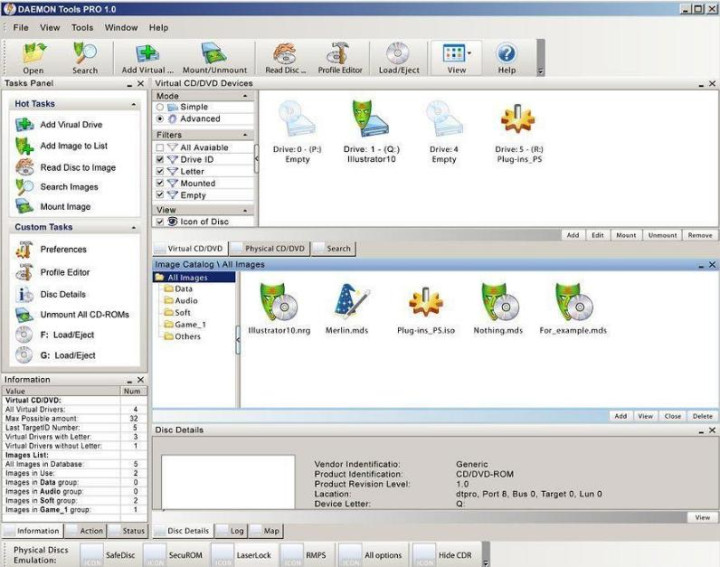Click Mount Image hot task
The image size is (720, 567).
click(x=53, y=207)
